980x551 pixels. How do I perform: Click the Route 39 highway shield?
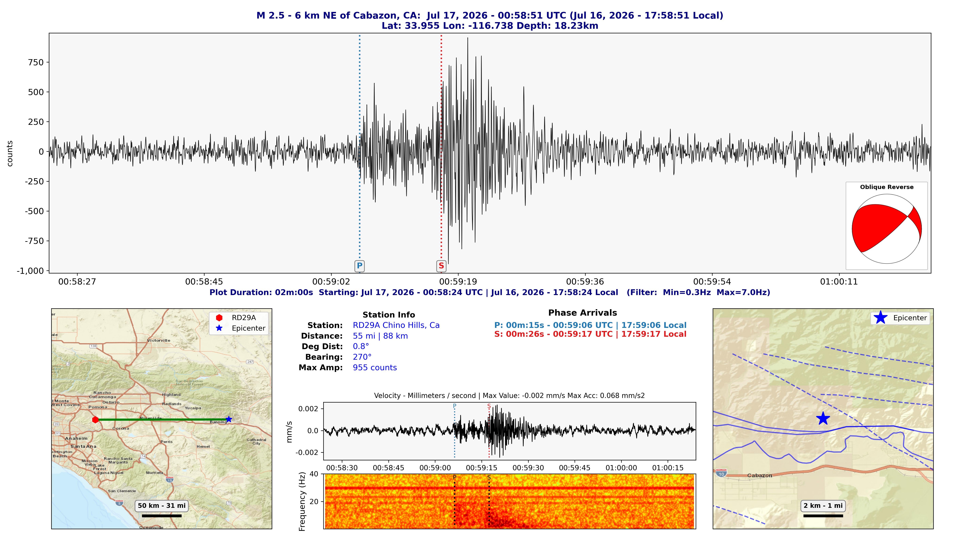(x=56, y=424)
